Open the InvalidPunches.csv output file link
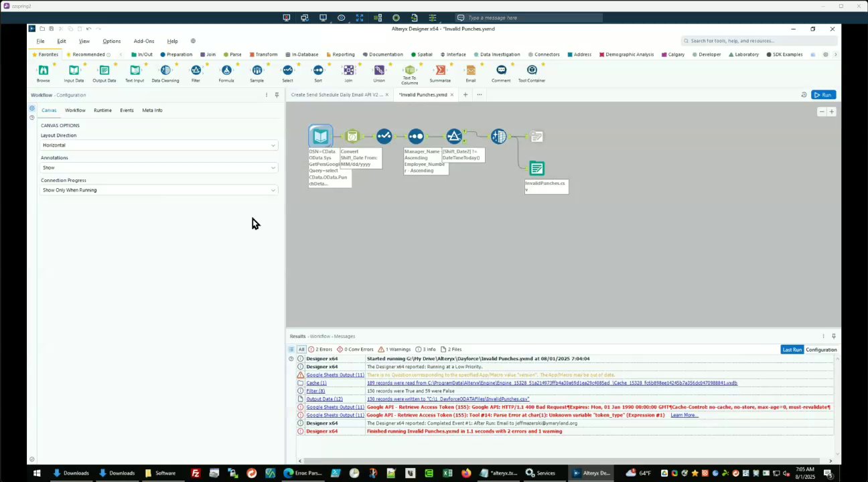Viewport: 868px width, 482px height. (448, 399)
